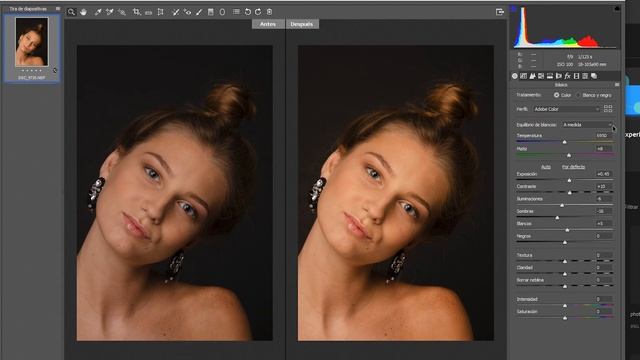
Task: Select the Transform tool
Action: [x=160, y=12]
